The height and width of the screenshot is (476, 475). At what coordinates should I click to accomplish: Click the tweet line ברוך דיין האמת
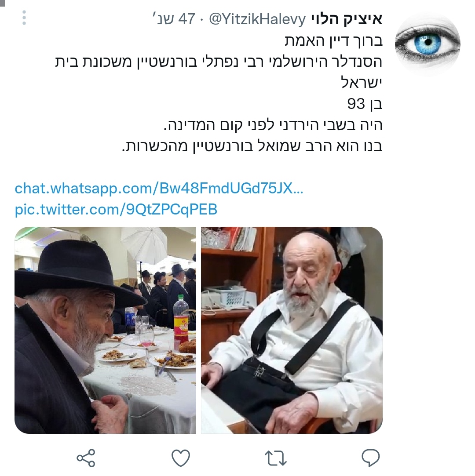(333, 41)
